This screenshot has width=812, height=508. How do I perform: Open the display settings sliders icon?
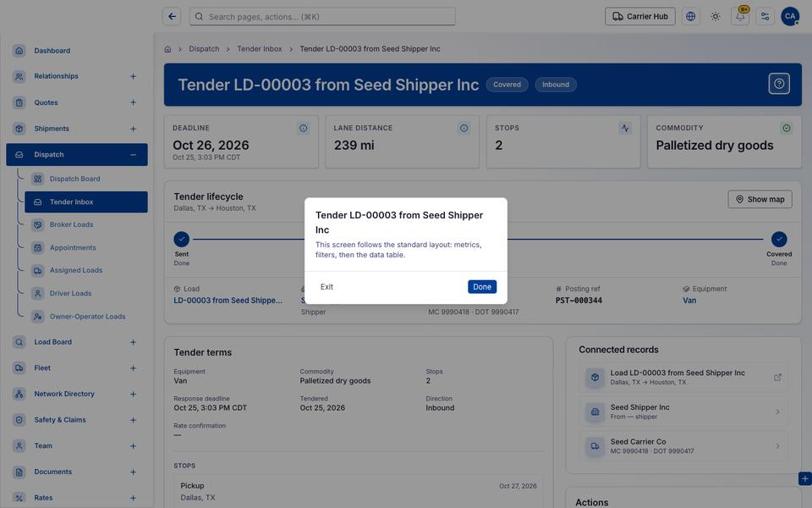point(765,17)
